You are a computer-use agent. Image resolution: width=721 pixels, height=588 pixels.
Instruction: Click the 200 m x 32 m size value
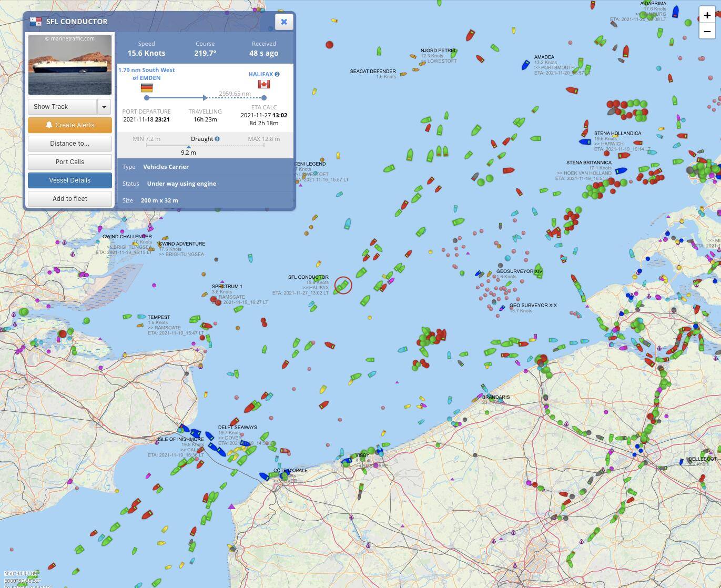[159, 200]
